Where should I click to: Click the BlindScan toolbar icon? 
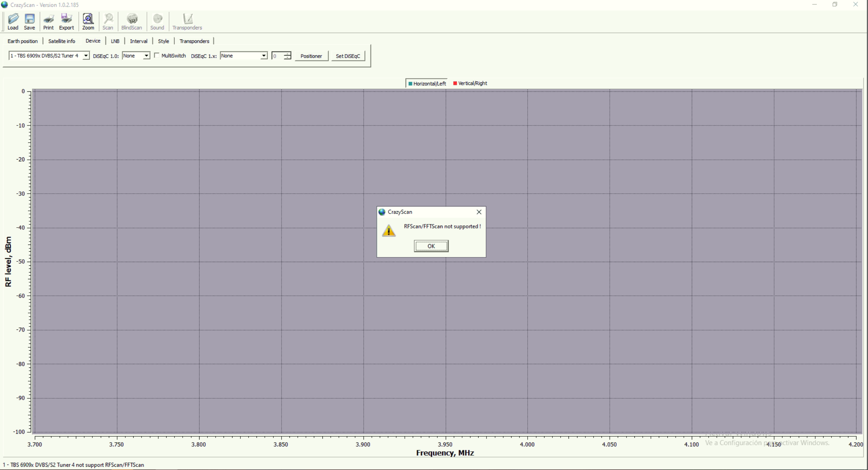tap(131, 22)
